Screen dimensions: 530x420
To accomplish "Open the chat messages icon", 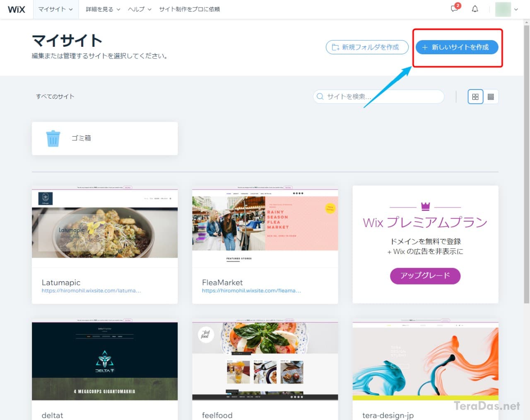I will (x=455, y=9).
